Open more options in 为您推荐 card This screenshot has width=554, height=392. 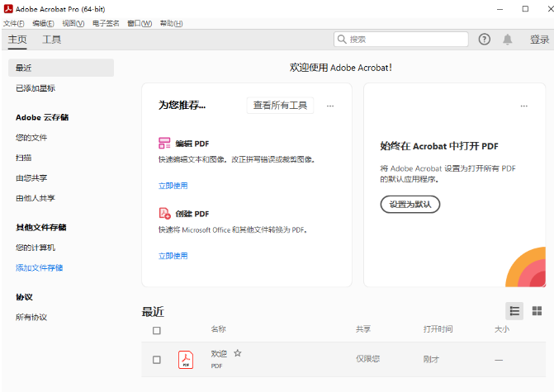point(330,106)
